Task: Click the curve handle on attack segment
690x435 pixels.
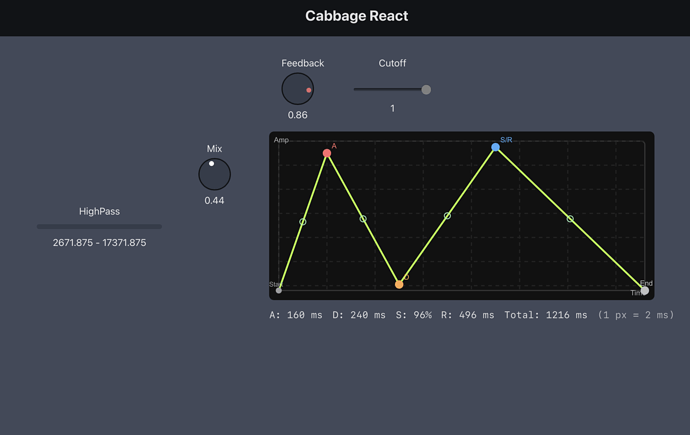Action: (303, 222)
